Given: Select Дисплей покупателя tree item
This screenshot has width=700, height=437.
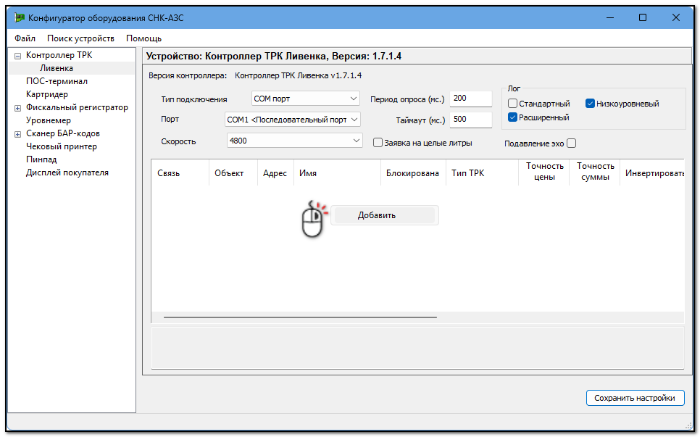Looking at the screenshot, I should [67, 172].
